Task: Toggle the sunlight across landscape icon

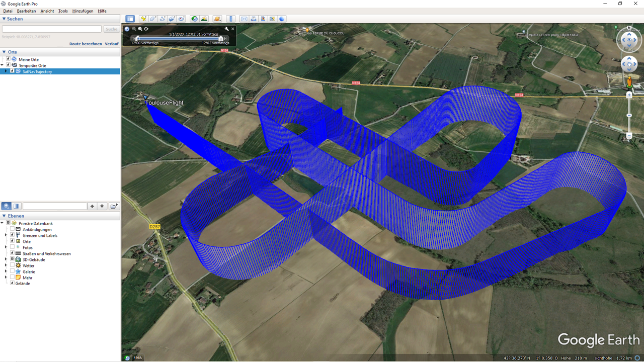Action: (204, 19)
